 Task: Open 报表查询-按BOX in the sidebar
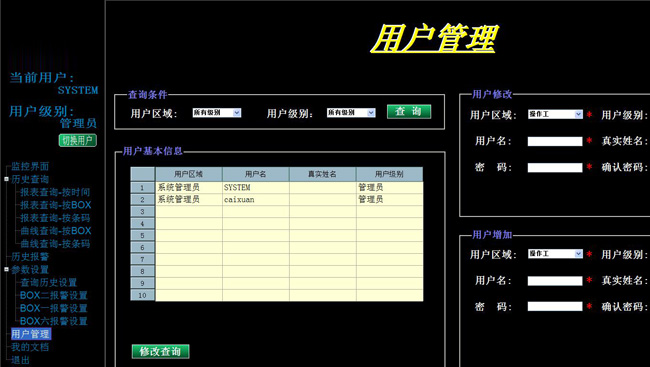pos(56,205)
